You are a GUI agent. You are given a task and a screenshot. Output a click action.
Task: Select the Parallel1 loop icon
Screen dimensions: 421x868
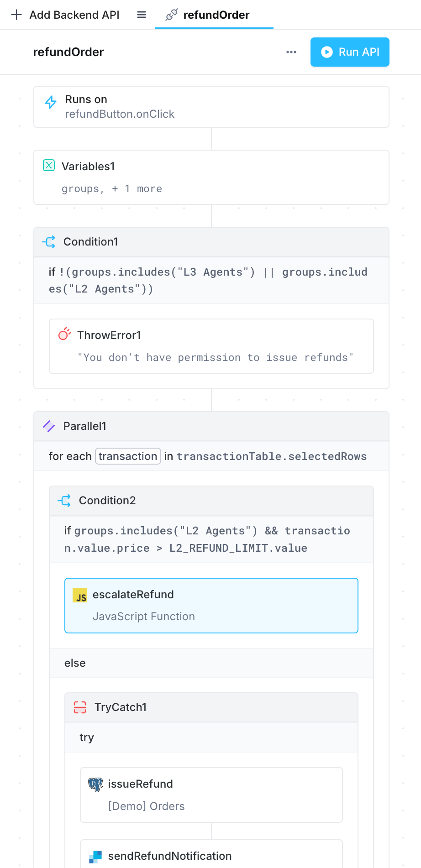pos(49,426)
